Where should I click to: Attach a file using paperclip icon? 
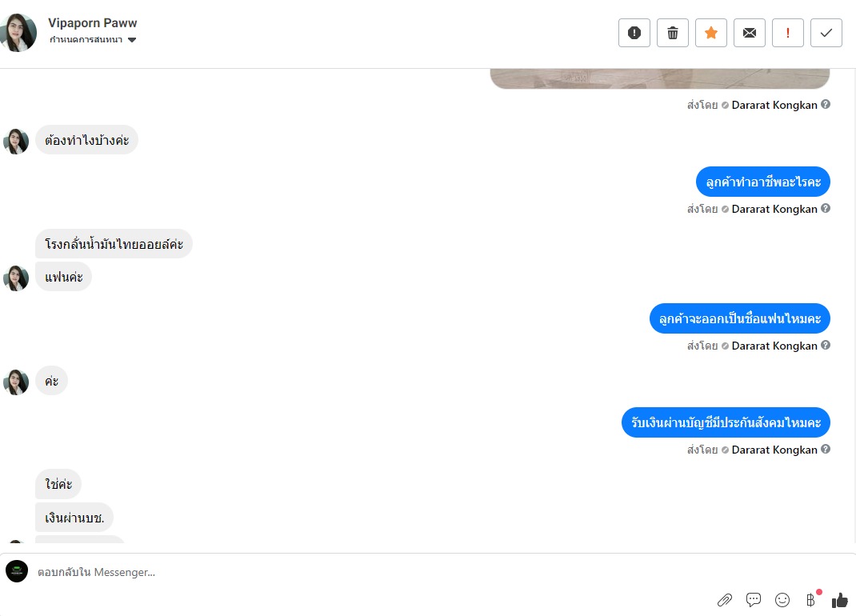point(725,600)
